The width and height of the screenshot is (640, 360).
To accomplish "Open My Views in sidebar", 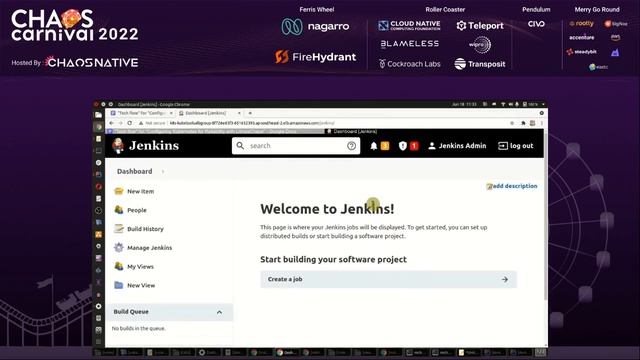I will (x=140, y=267).
